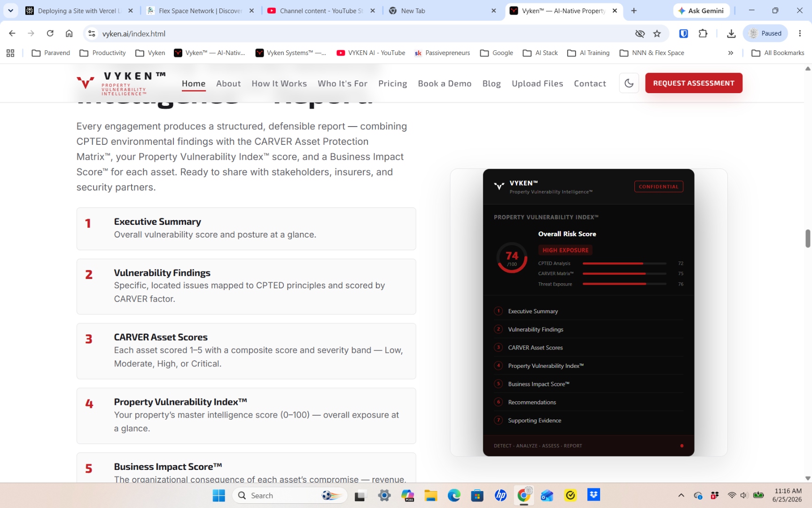The width and height of the screenshot is (812, 508).
Task: Bookmark this page with the star icon
Action: (x=657, y=33)
